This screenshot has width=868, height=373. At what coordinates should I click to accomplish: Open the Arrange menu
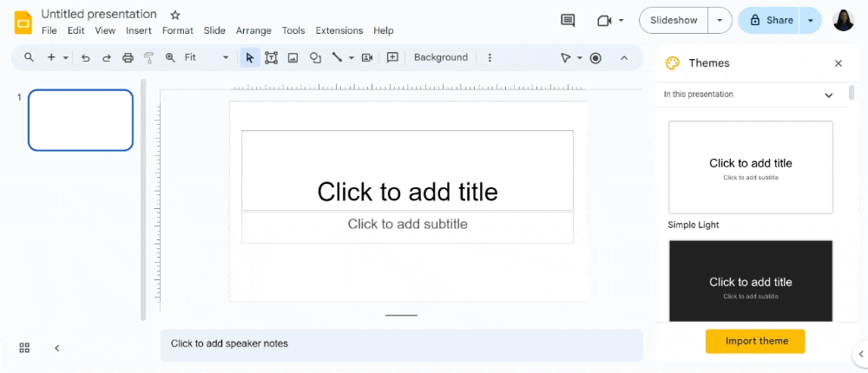coord(253,30)
